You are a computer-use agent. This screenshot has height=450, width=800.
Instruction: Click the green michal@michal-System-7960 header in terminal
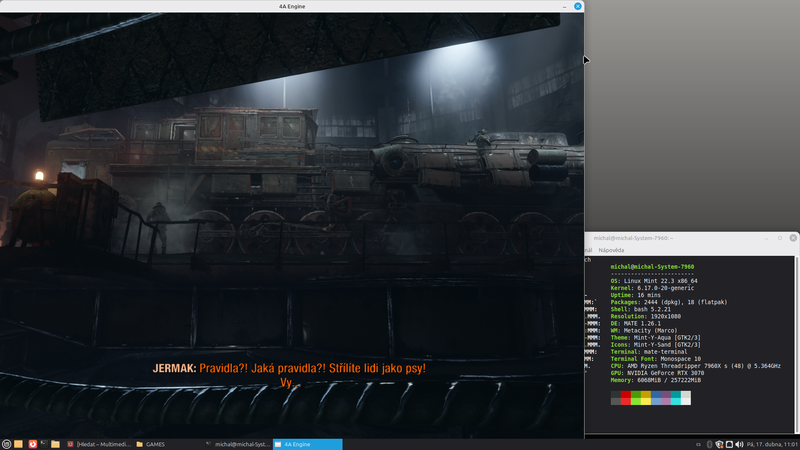click(x=652, y=267)
